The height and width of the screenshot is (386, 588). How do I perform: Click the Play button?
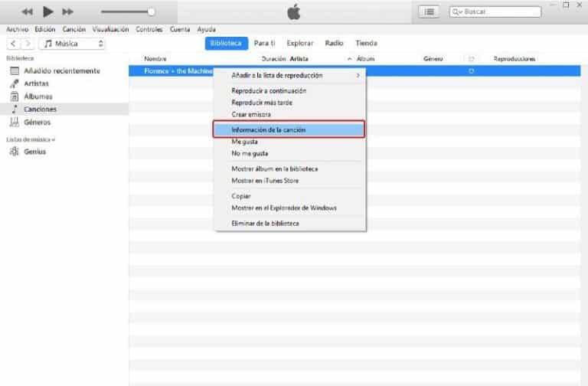click(47, 11)
